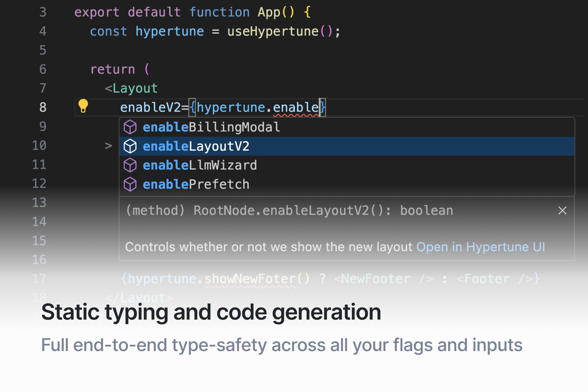The width and height of the screenshot is (588, 392).
Task: Close the method details popup
Action: (x=562, y=210)
